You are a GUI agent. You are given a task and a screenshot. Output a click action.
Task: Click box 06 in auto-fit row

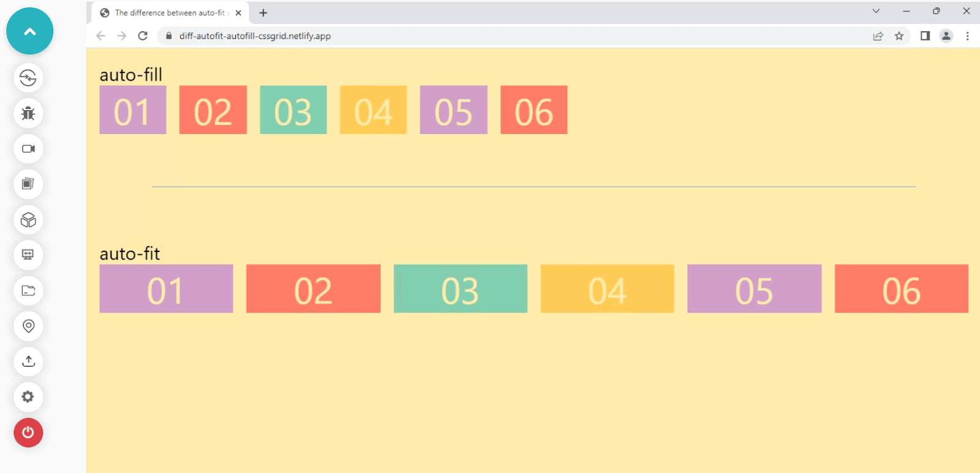(x=902, y=289)
